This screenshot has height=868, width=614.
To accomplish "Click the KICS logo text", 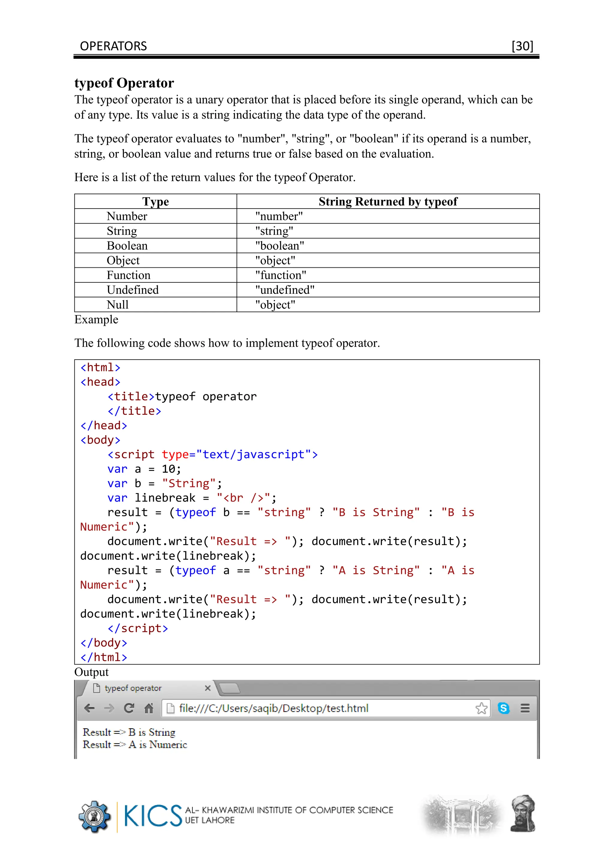I will (153, 816).
